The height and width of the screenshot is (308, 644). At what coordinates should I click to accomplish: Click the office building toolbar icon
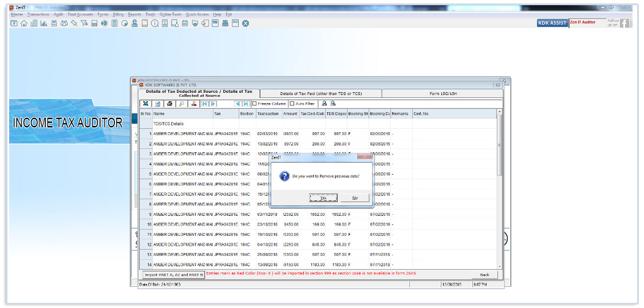34,23
